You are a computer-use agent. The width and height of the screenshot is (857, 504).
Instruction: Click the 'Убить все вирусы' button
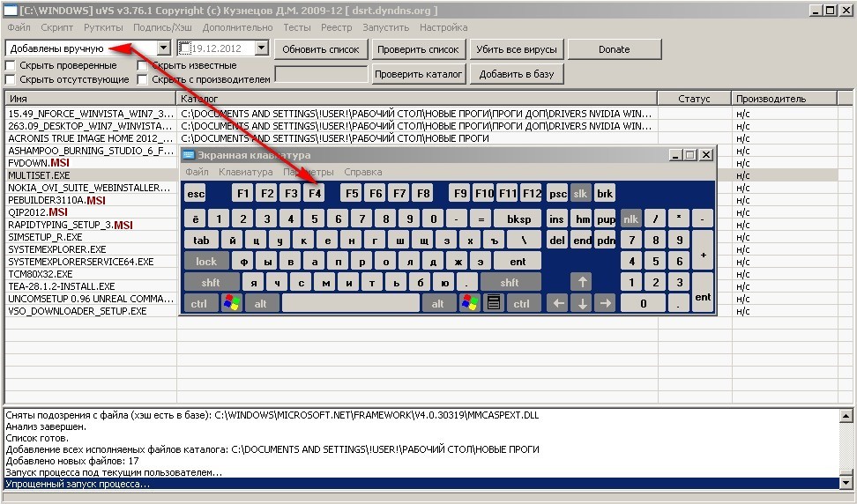click(x=517, y=49)
